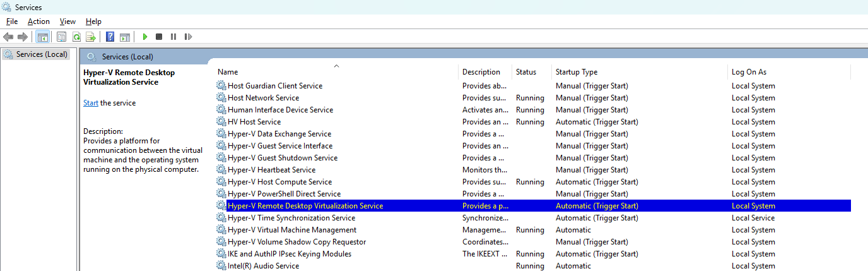Select Intel(R) Audio Service name

[264, 266]
